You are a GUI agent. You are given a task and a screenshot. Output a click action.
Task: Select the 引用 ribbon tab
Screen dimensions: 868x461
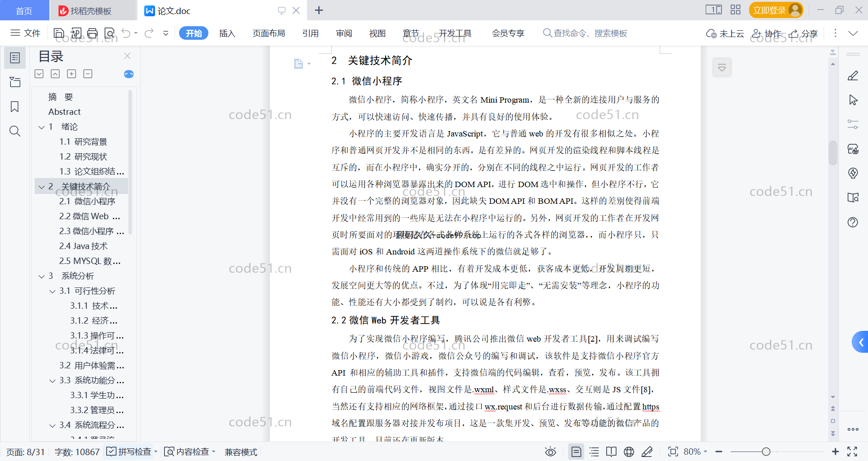pyautogui.click(x=311, y=33)
